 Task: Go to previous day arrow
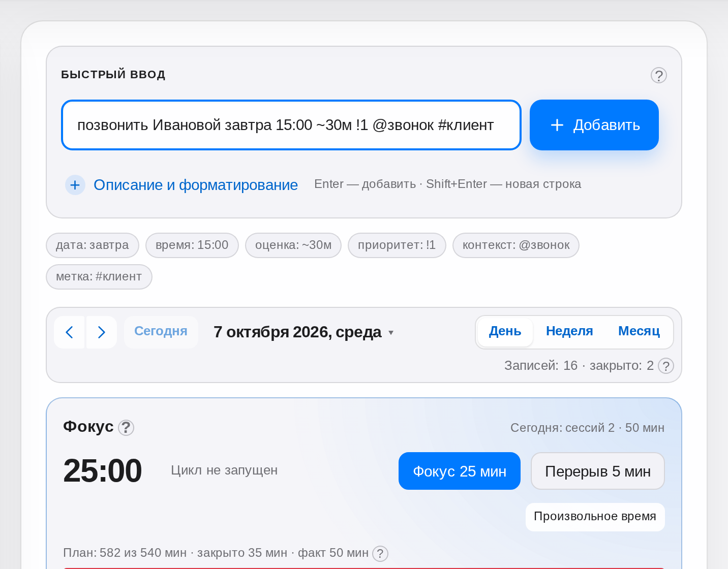pyautogui.click(x=69, y=332)
